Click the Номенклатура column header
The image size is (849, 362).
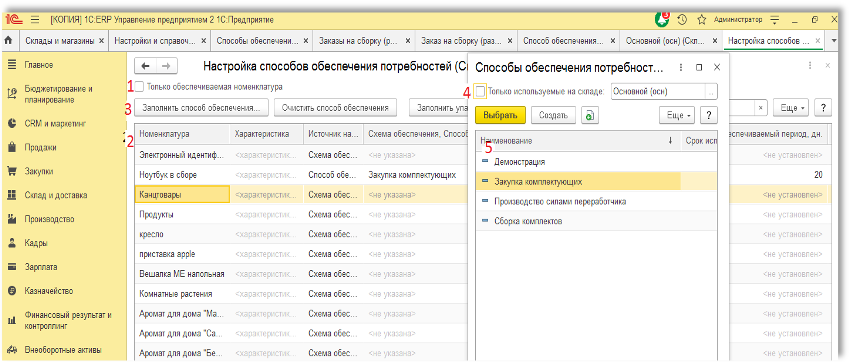point(182,133)
